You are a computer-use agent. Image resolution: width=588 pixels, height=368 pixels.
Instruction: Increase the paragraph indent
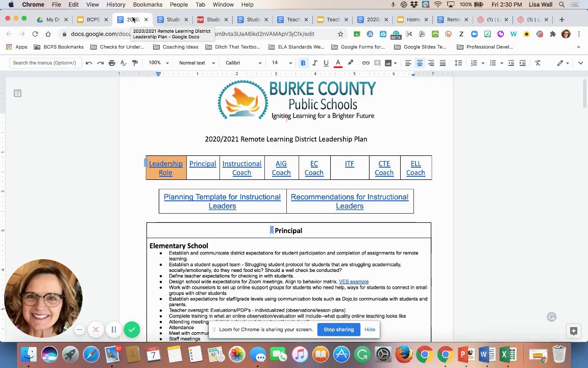click(x=522, y=63)
